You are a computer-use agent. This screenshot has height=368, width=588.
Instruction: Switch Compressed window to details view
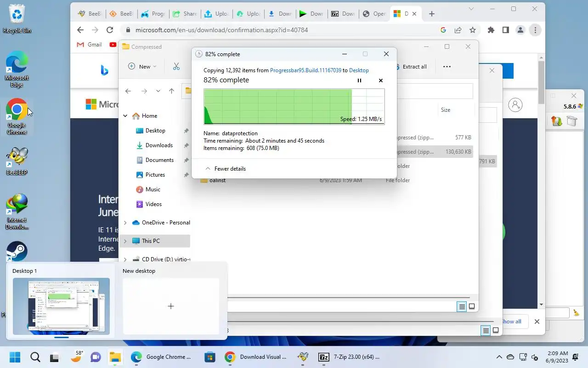point(462,306)
